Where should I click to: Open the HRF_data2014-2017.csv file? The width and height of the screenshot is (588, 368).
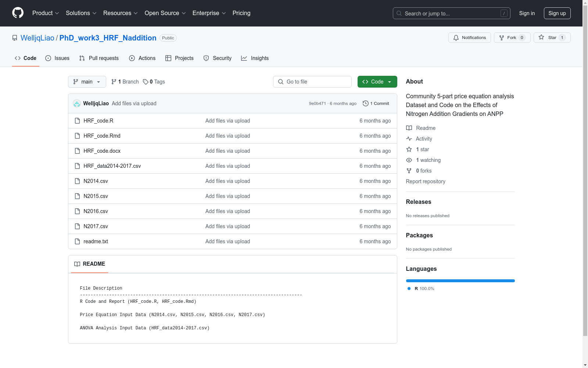tap(112, 166)
